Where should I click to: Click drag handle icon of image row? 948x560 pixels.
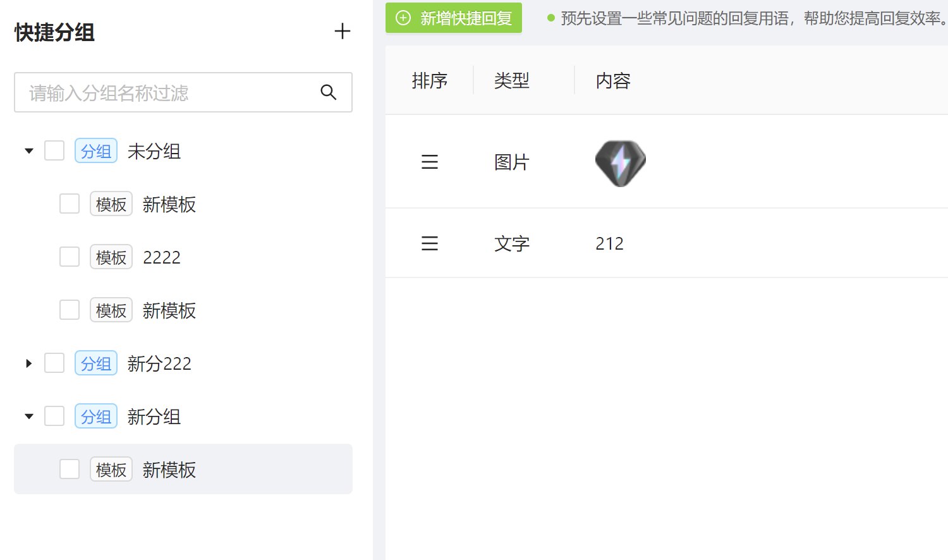[x=430, y=162]
